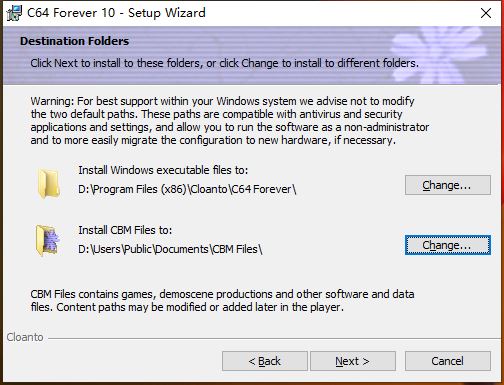Click the warning paragraph about default paths

[230, 121]
